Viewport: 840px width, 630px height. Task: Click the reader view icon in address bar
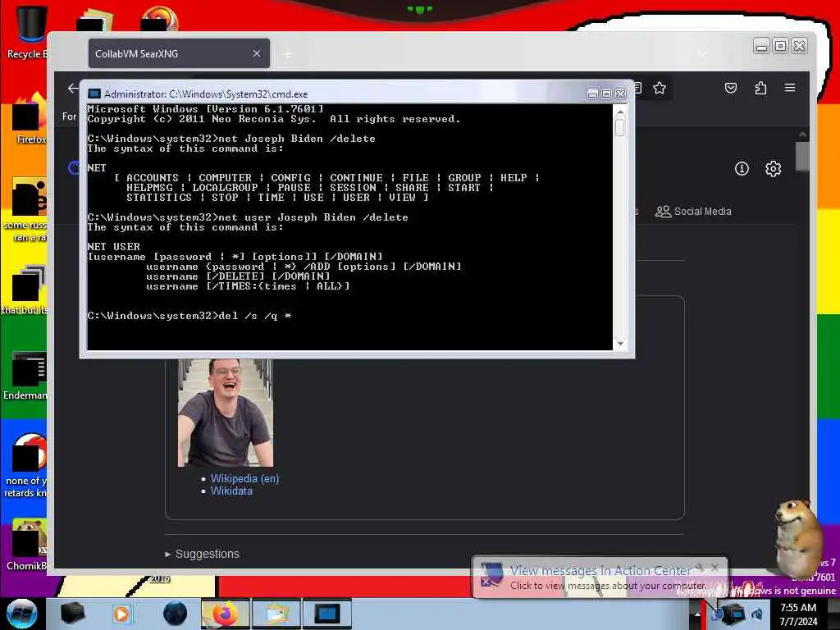pyautogui.click(x=637, y=88)
